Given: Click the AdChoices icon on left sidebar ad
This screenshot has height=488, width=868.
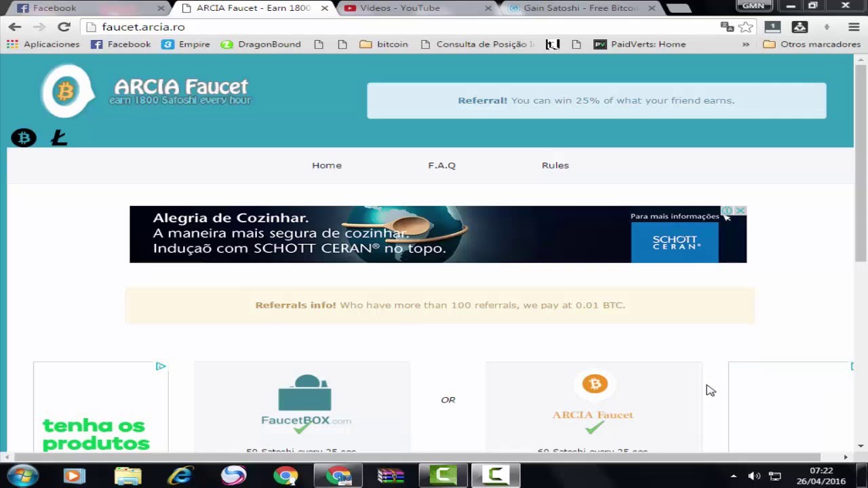Looking at the screenshot, I should (161, 367).
